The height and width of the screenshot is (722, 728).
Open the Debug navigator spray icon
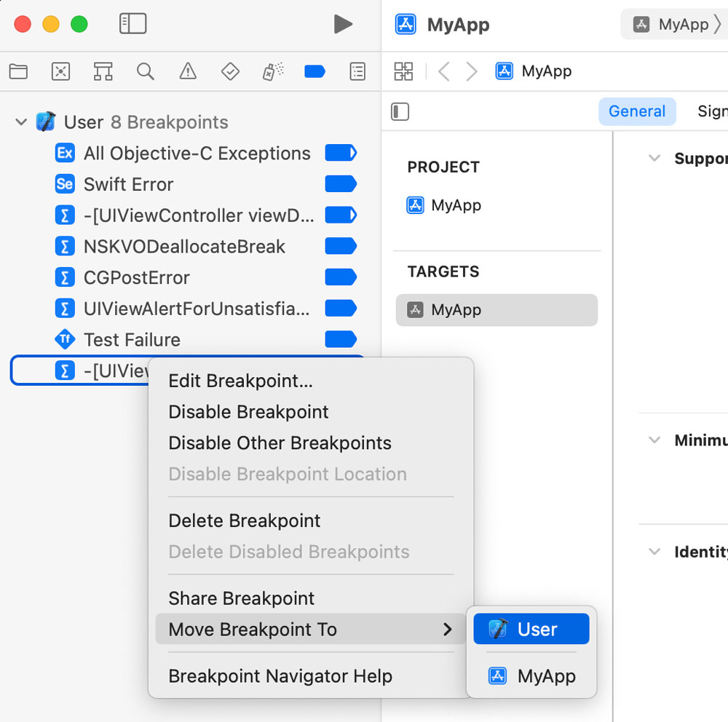pos(272,71)
